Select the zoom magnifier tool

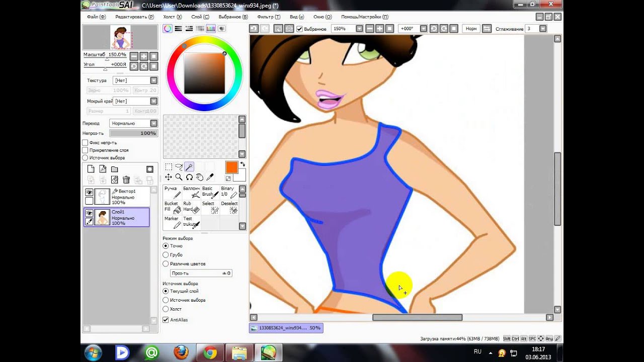pos(179,177)
